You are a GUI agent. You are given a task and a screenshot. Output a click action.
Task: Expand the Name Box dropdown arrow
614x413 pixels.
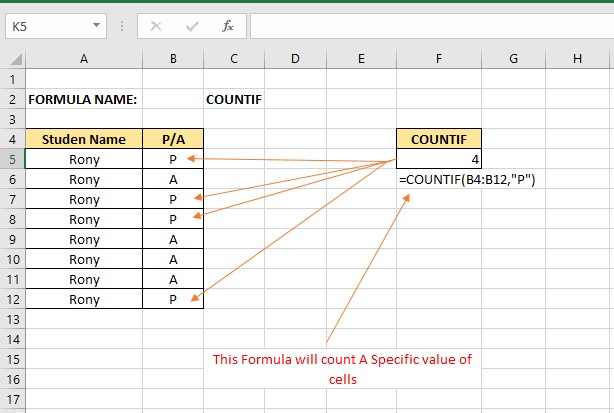point(96,25)
